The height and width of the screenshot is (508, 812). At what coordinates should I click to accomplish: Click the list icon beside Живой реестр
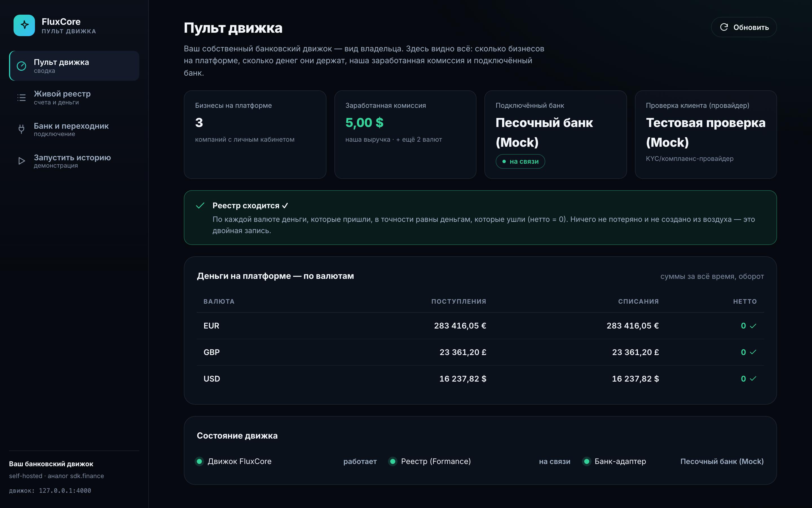tap(21, 98)
